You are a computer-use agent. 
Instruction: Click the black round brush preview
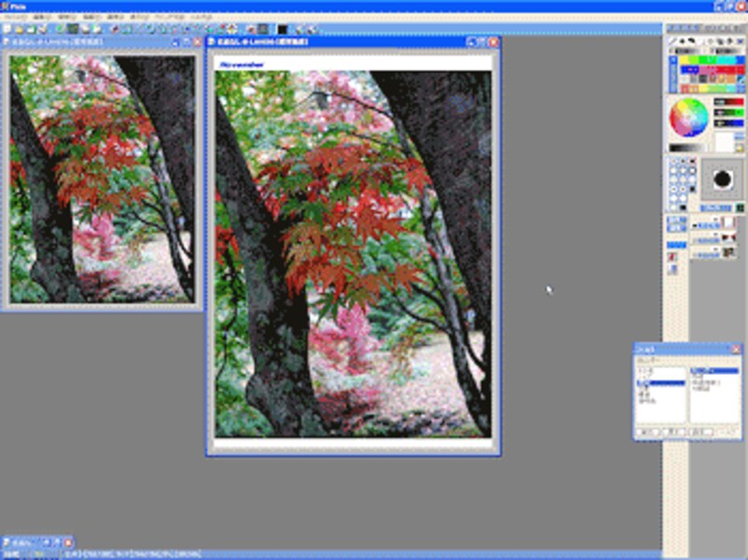coord(723,179)
